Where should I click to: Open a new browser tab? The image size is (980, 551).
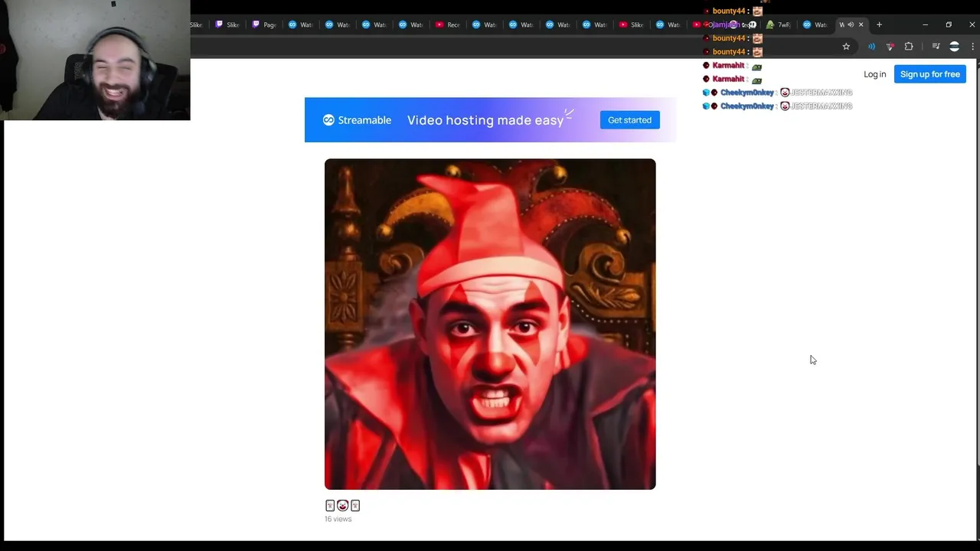tap(879, 24)
